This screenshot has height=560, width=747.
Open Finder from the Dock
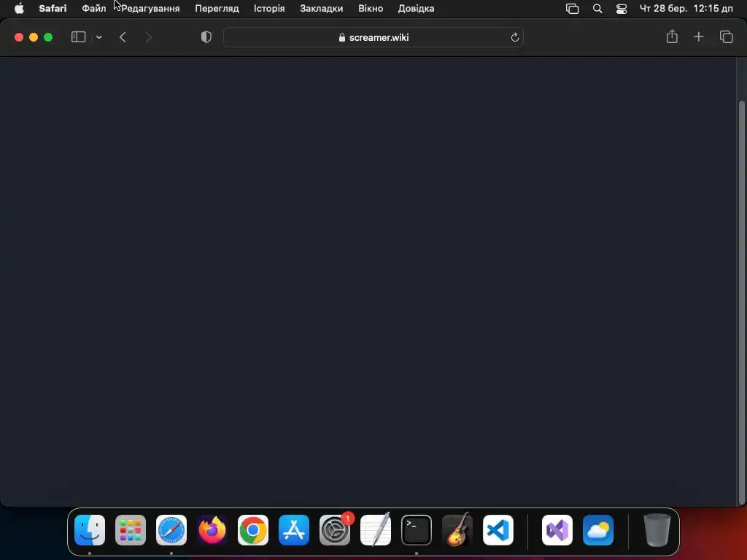pyautogui.click(x=90, y=530)
